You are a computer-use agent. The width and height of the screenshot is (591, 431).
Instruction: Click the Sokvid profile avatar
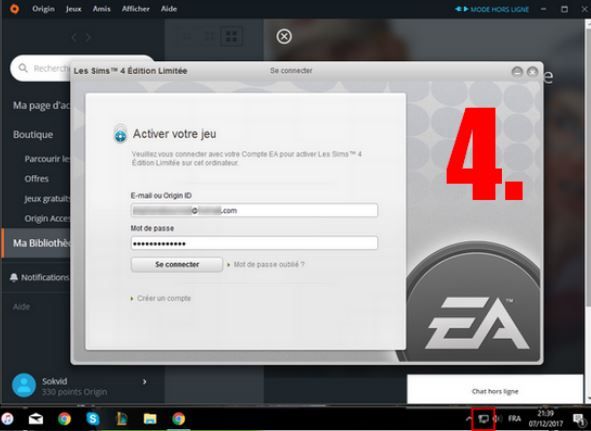pos(24,385)
